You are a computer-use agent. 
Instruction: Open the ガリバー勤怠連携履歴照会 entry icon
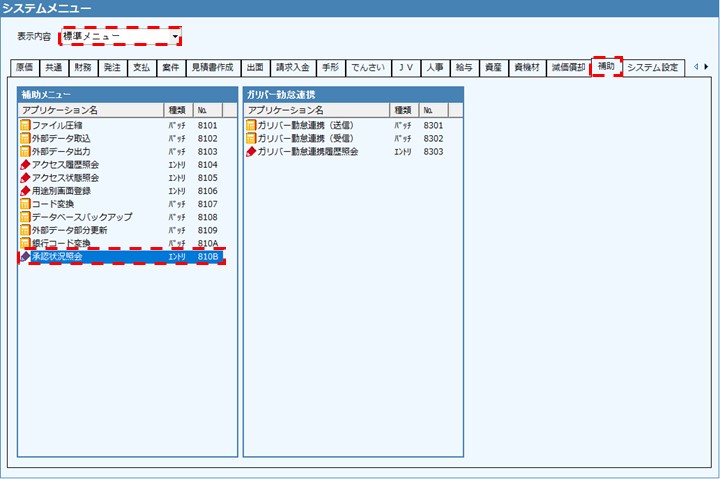coord(251,152)
